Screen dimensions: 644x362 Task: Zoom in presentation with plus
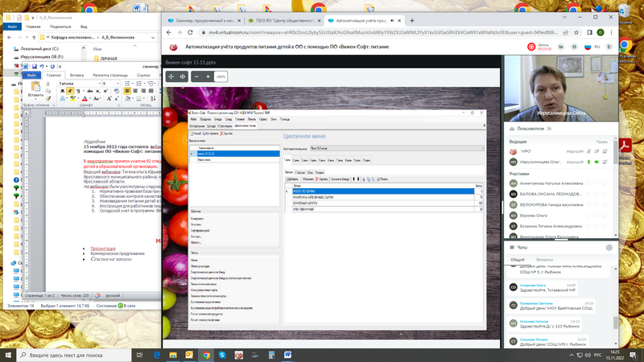208,76
